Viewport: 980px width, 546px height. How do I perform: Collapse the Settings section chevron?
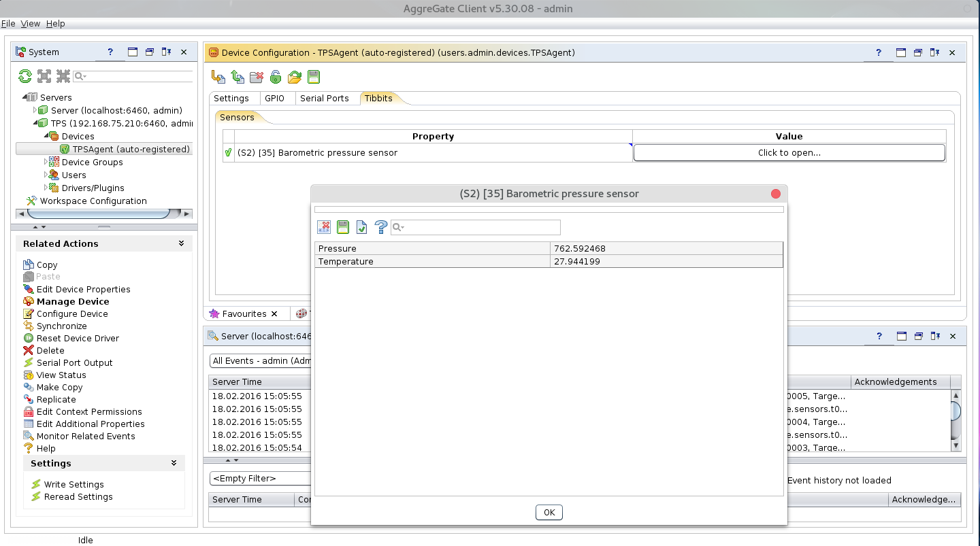[174, 463]
